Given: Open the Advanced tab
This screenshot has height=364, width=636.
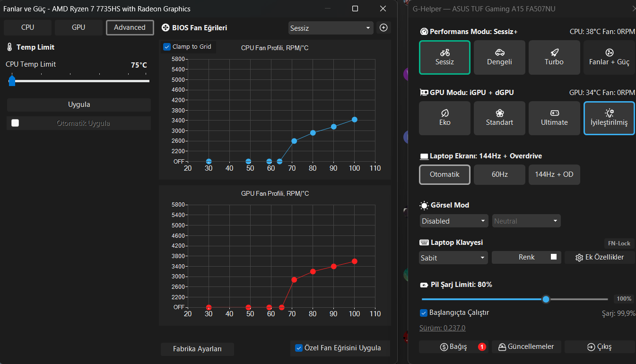Looking at the screenshot, I should 130,27.
